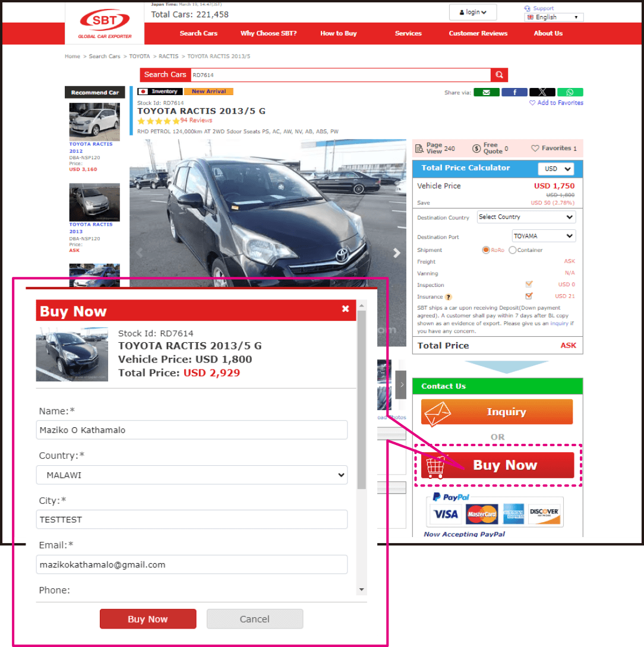Click the Favorites heart counter icon
Screen dimensions: 644x647
(x=535, y=148)
